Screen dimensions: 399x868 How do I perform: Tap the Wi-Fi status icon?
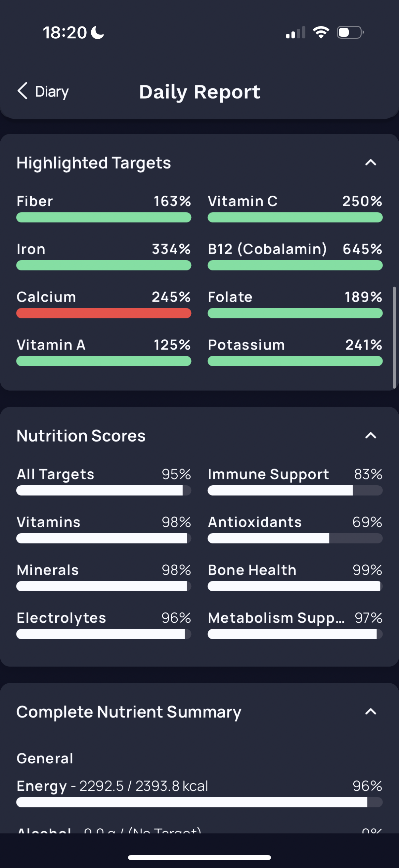[321, 32]
